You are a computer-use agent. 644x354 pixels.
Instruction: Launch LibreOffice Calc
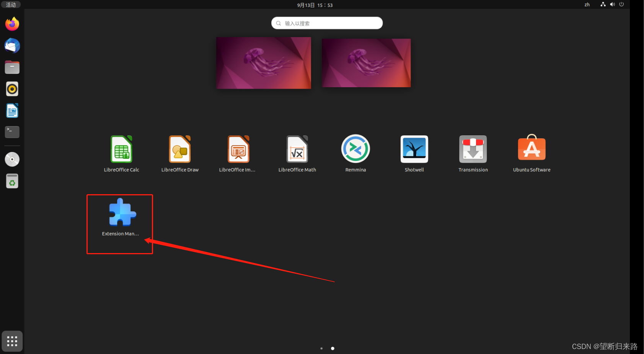click(122, 154)
